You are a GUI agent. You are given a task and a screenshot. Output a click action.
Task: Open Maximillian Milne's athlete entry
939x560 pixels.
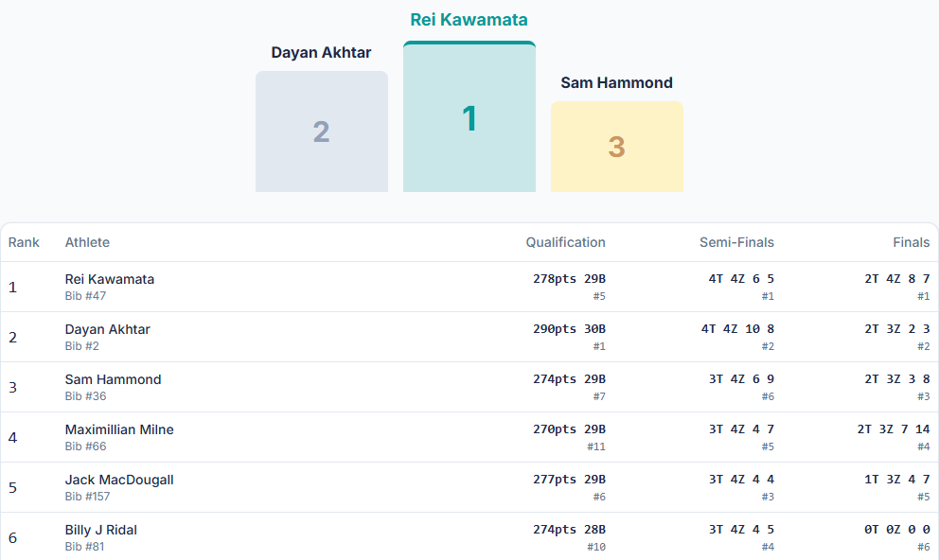point(119,429)
